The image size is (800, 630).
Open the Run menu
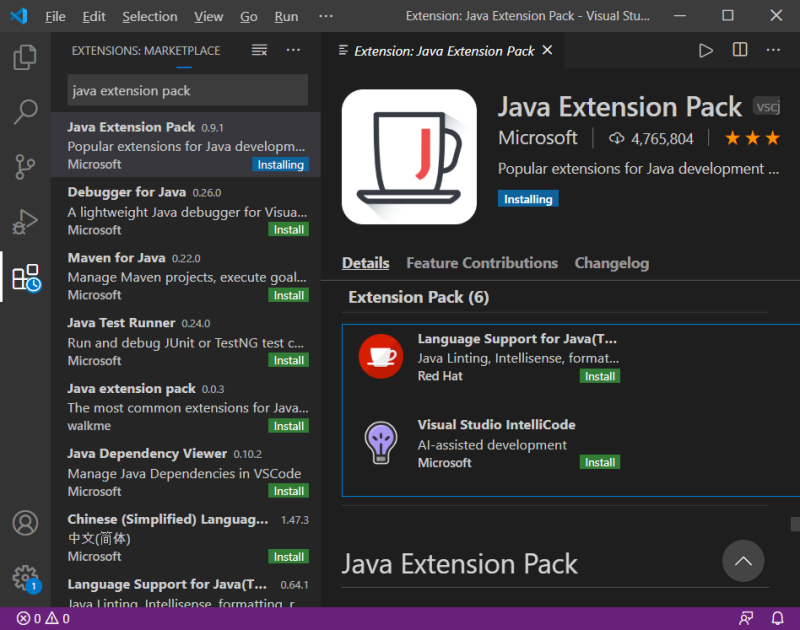coord(286,16)
